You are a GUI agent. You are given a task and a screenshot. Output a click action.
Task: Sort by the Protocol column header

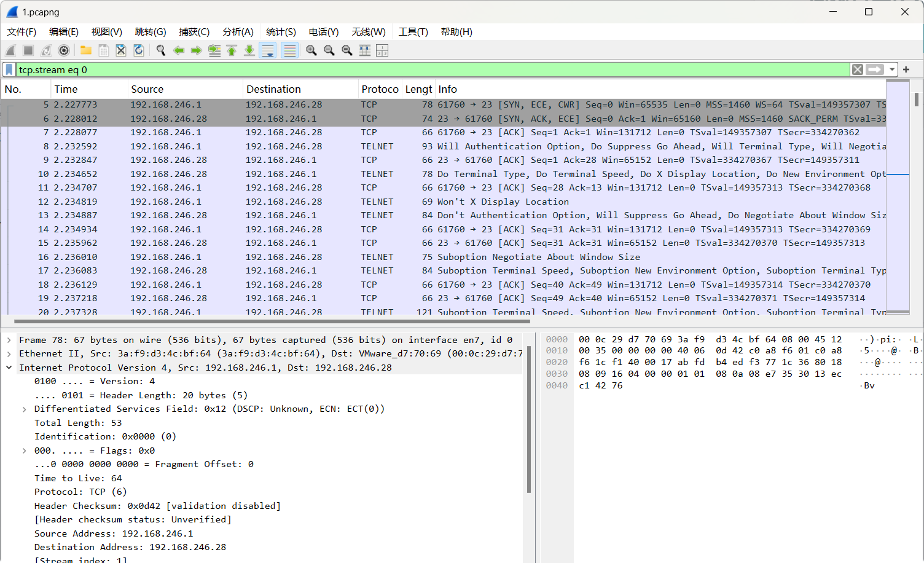point(380,89)
